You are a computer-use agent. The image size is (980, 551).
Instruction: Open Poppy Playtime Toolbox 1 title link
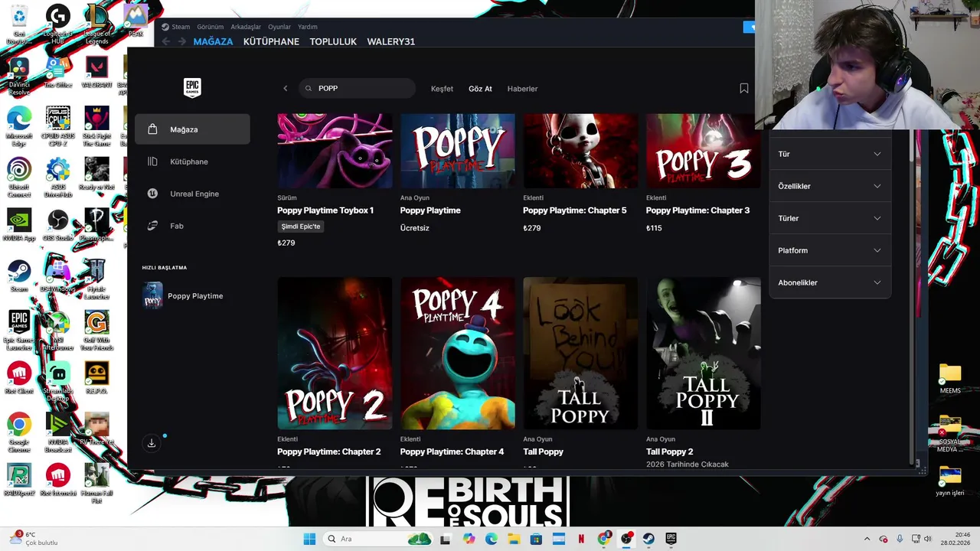(325, 210)
